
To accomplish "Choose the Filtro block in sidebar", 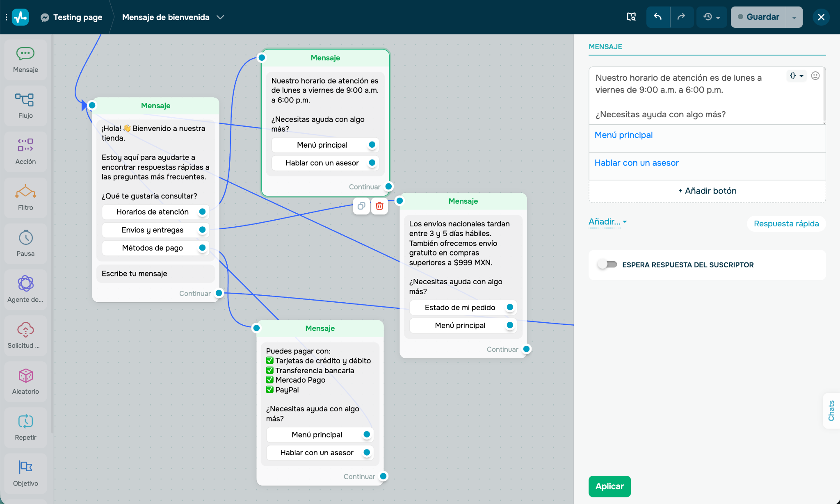I will [x=25, y=198].
